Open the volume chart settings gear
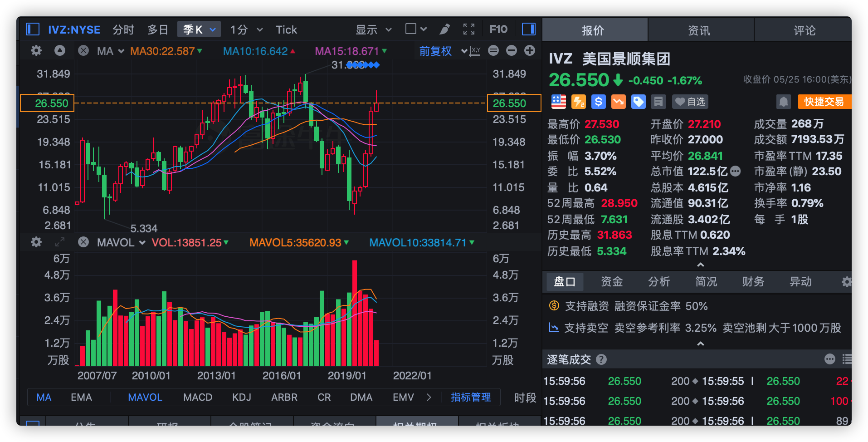Viewport: 868px width, 442px height. click(x=36, y=242)
